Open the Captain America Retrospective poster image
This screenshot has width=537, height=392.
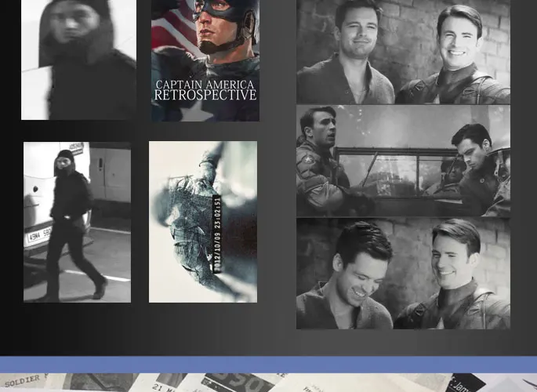[205, 60]
